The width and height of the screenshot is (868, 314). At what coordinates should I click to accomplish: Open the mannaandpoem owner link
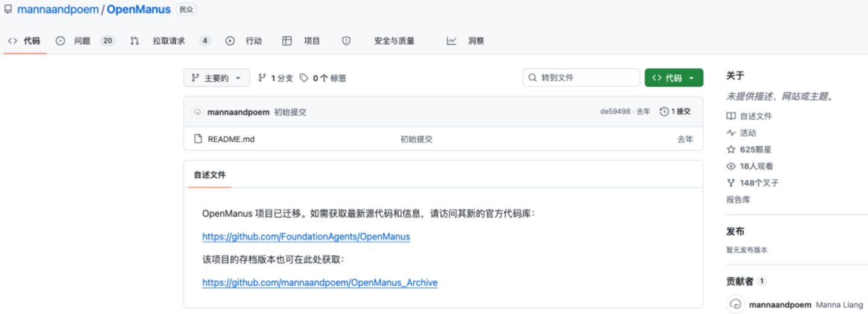(58, 10)
